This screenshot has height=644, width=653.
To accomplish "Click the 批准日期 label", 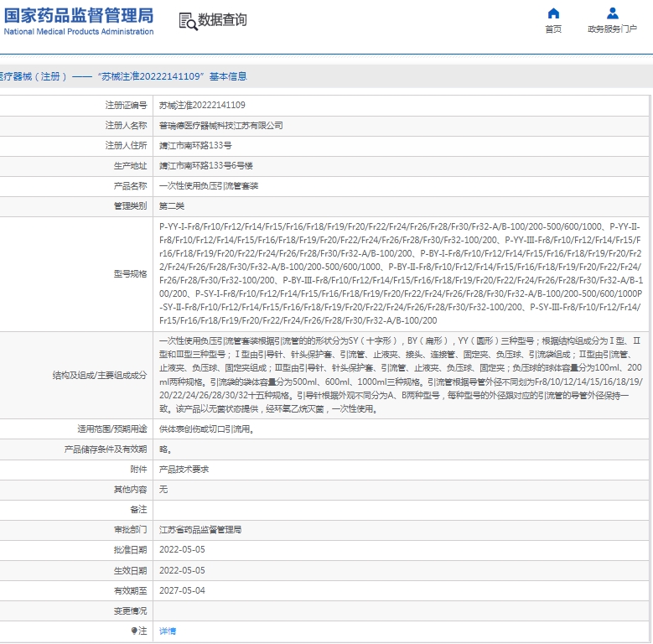I will pos(130,550).
